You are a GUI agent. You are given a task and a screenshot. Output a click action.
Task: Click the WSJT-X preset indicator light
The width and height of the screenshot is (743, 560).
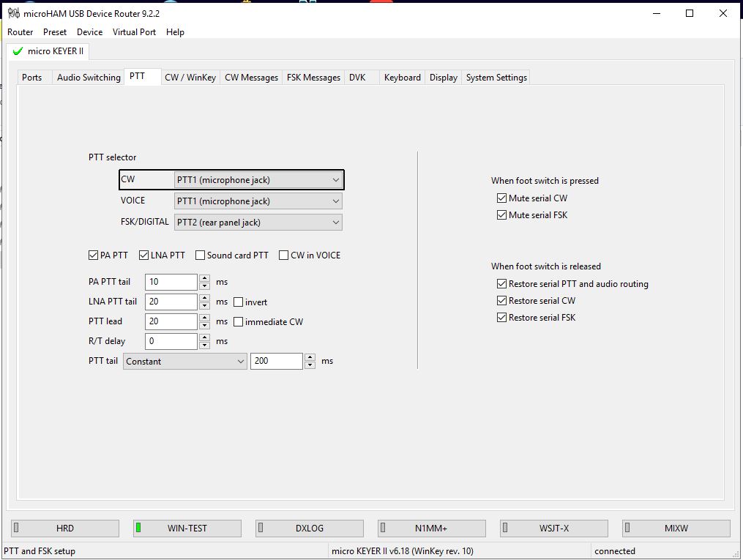tap(505, 527)
